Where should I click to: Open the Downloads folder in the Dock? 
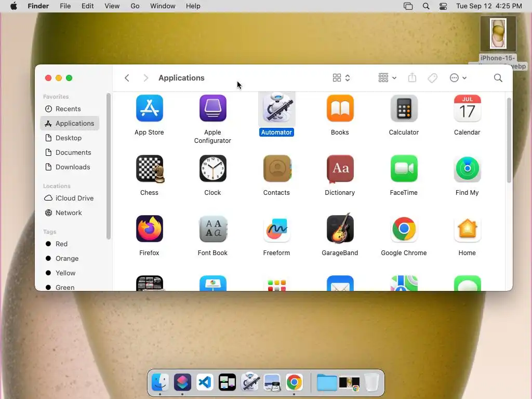(x=326, y=382)
